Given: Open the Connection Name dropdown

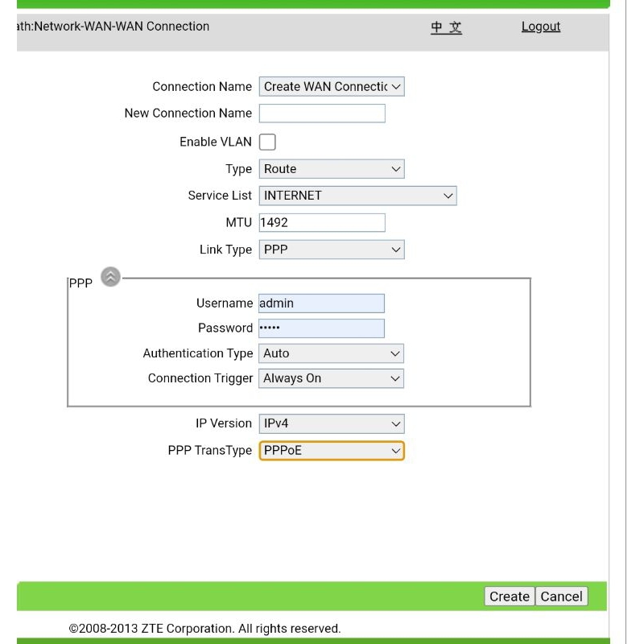Looking at the screenshot, I should [x=331, y=87].
